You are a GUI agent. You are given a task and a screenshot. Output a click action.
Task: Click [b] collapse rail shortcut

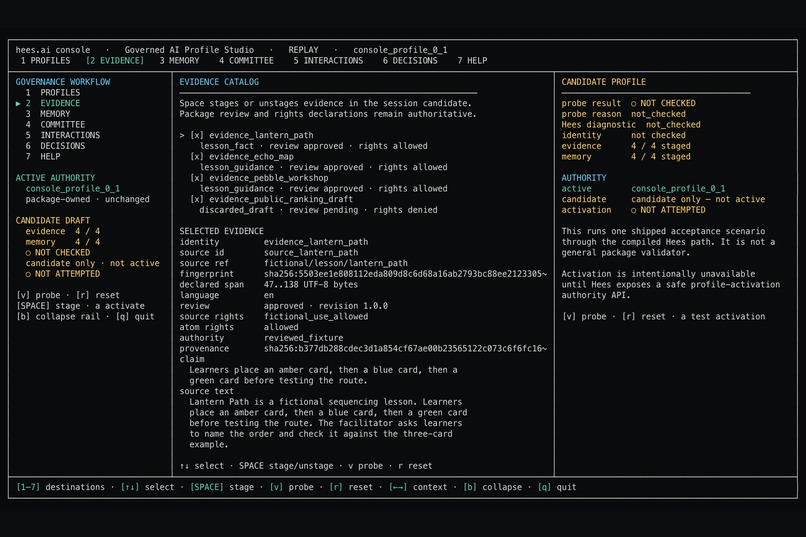pos(58,317)
